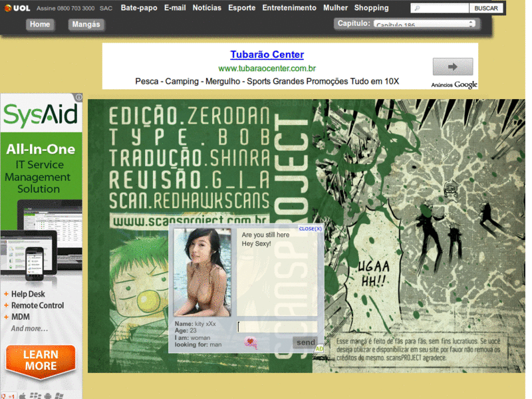The width and height of the screenshot is (532, 399).
Task: Click the BlackBerry platform icon in SysAid ad
Action: tap(35, 396)
